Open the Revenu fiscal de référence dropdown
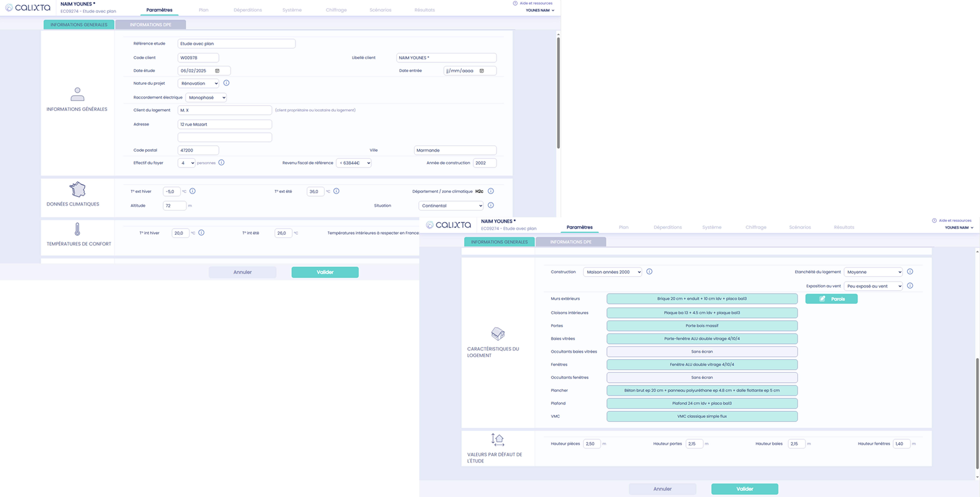The image size is (980, 497). (354, 163)
